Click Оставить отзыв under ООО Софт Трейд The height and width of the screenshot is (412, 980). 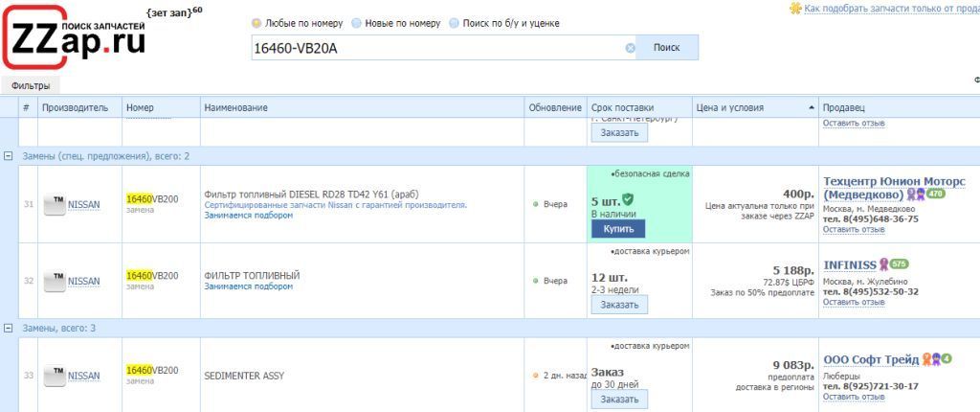[x=854, y=397]
